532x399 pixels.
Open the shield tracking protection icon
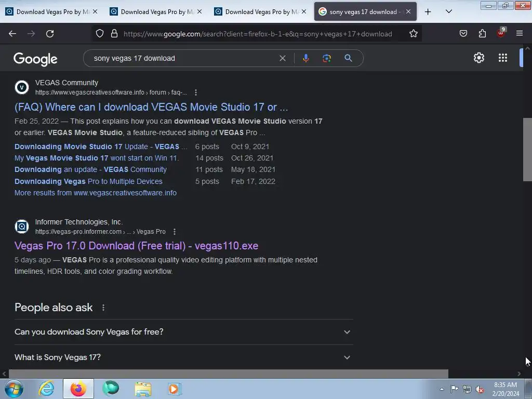(99, 34)
